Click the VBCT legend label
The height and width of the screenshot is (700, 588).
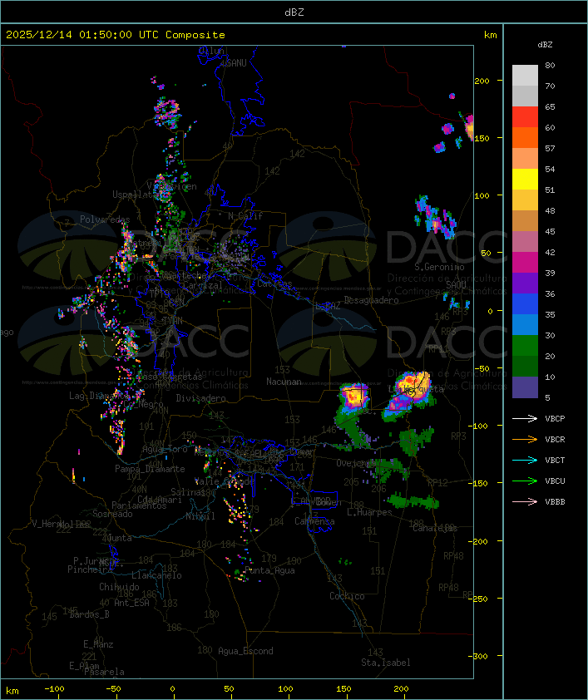(x=555, y=460)
